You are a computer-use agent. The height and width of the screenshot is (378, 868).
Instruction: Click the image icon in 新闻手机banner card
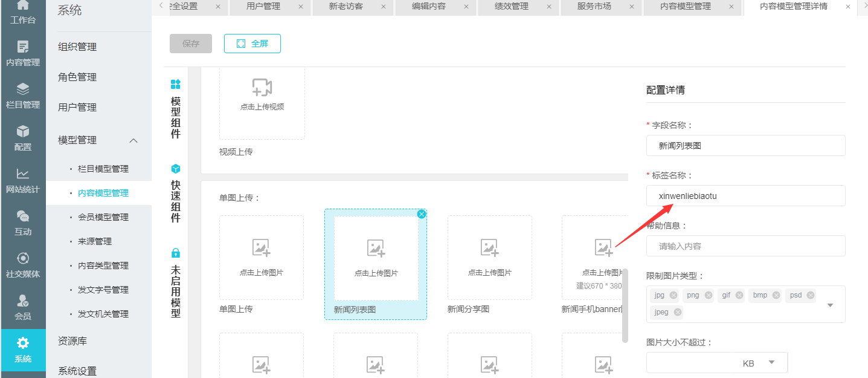[x=603, y=247]
